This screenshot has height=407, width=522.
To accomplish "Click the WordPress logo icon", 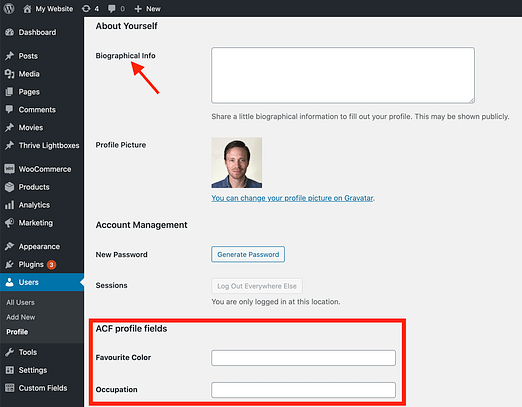I will pos(9,9).
